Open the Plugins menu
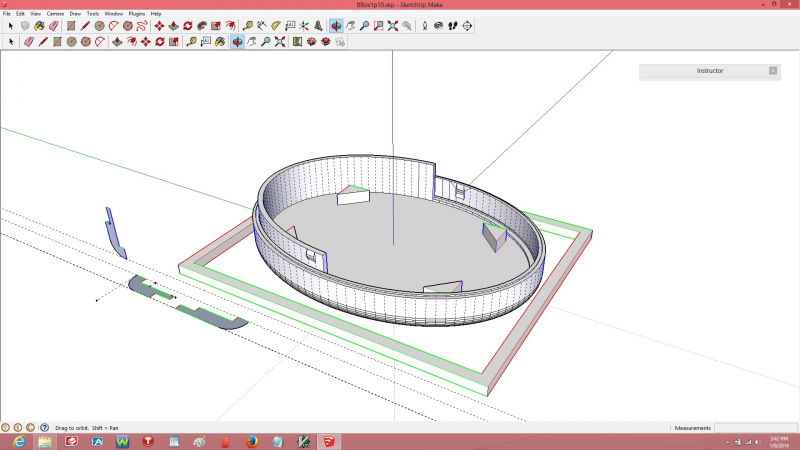This screenshot has height=450, width=800. 137,13
